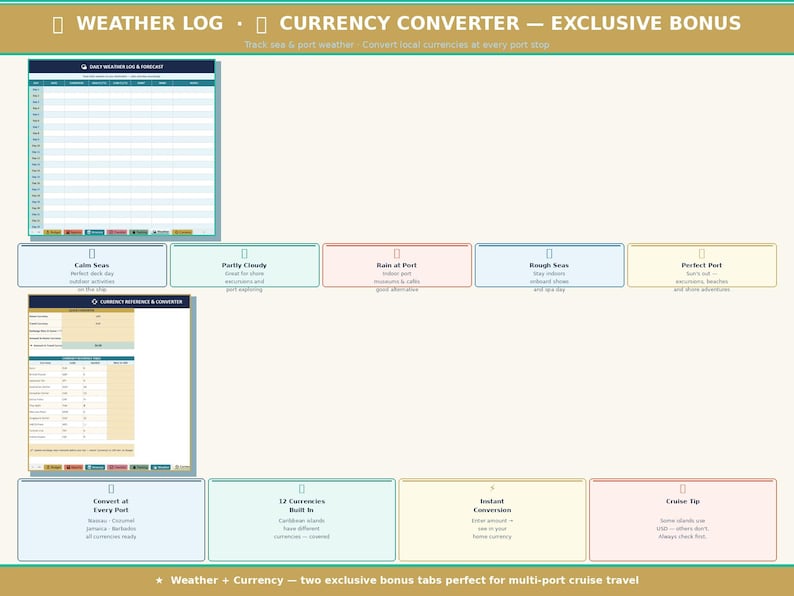This screenshot has height=596, width=794.
Task: Click the icon above 12 Currencies Built In
Action: click(302, 489)
